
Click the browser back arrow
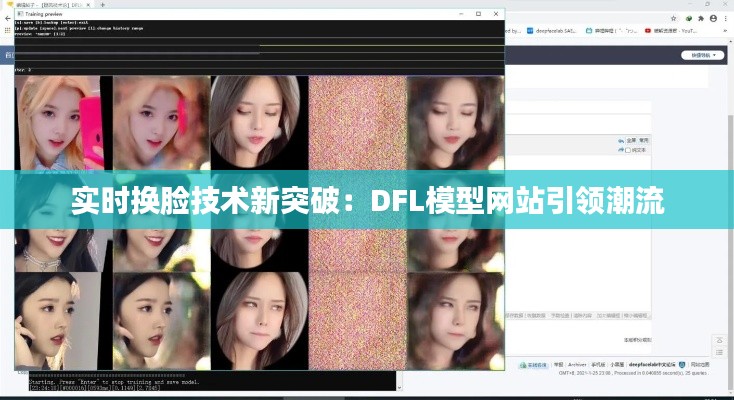(8, 18)
